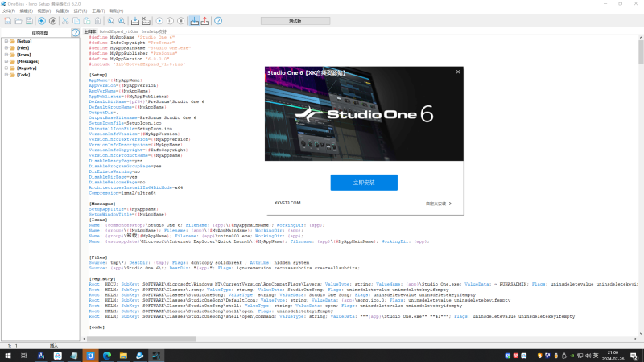The height and width of the screenshot is (362, 644).
Task: Click the grey button right of toolbar
Action: (295, 21)
